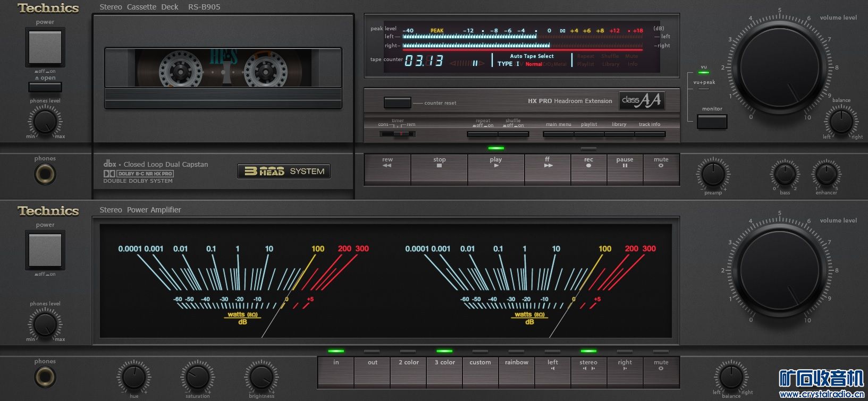Image resolution: width=868 pixels, height=401 pixels.
Task: Open the playlist panel button
Action: point(589,134)
